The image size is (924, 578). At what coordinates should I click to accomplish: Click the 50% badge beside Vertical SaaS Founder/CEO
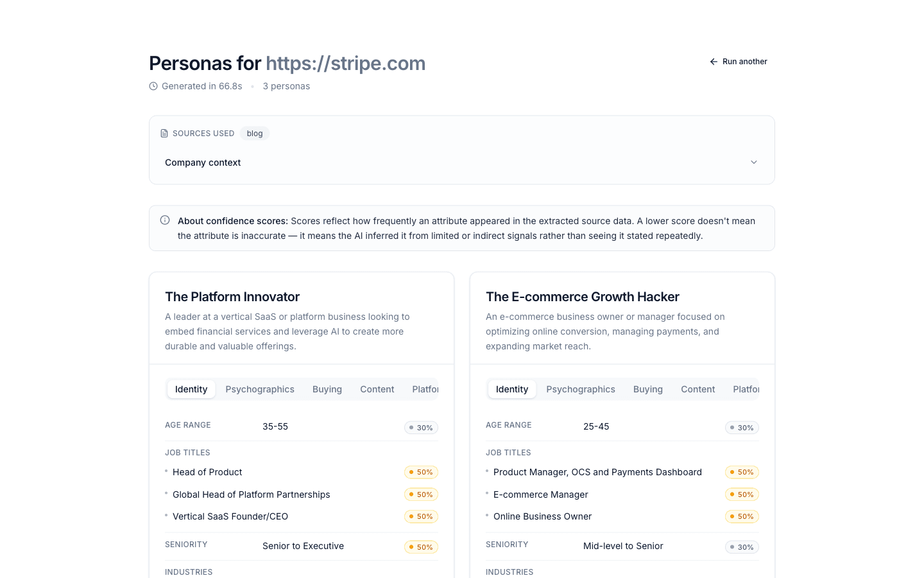(x=421, y=516)
